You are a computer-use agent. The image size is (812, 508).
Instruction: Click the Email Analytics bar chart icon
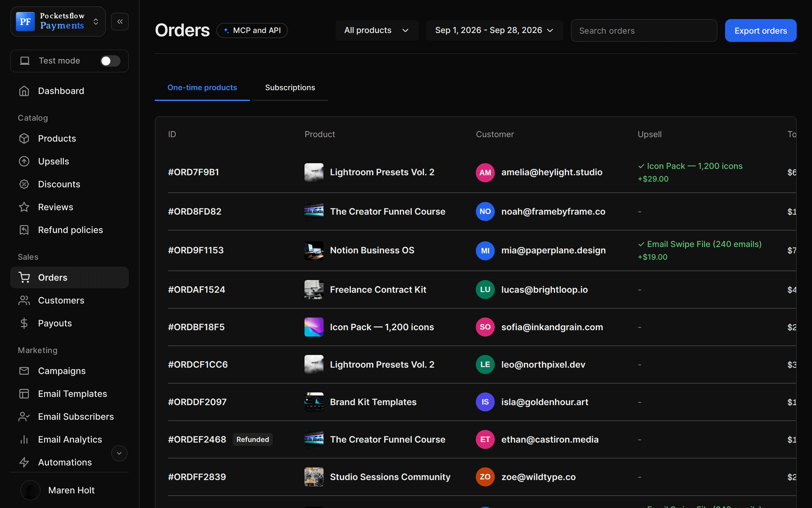[x=24, y=439]
